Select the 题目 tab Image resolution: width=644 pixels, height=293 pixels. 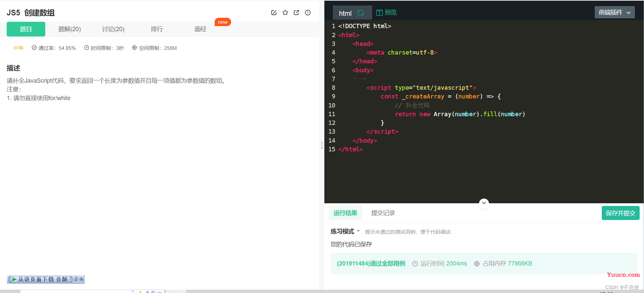coord(26,29)
